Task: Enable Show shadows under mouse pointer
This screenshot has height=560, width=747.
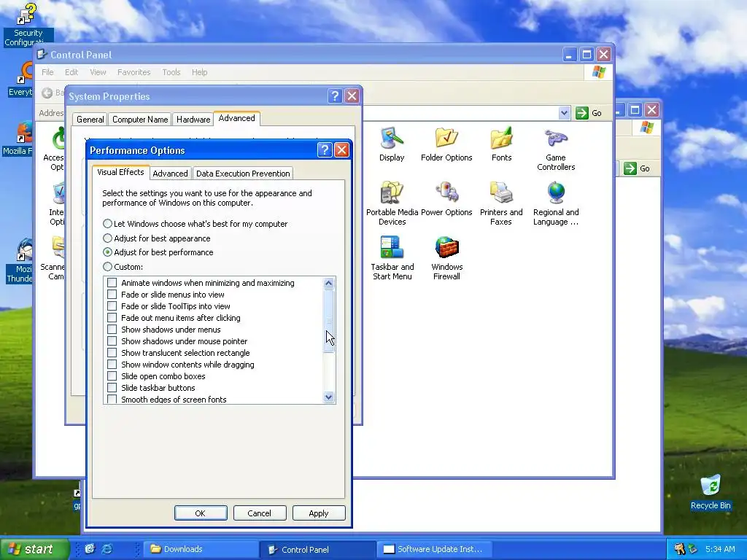Action: coord(112,341)
